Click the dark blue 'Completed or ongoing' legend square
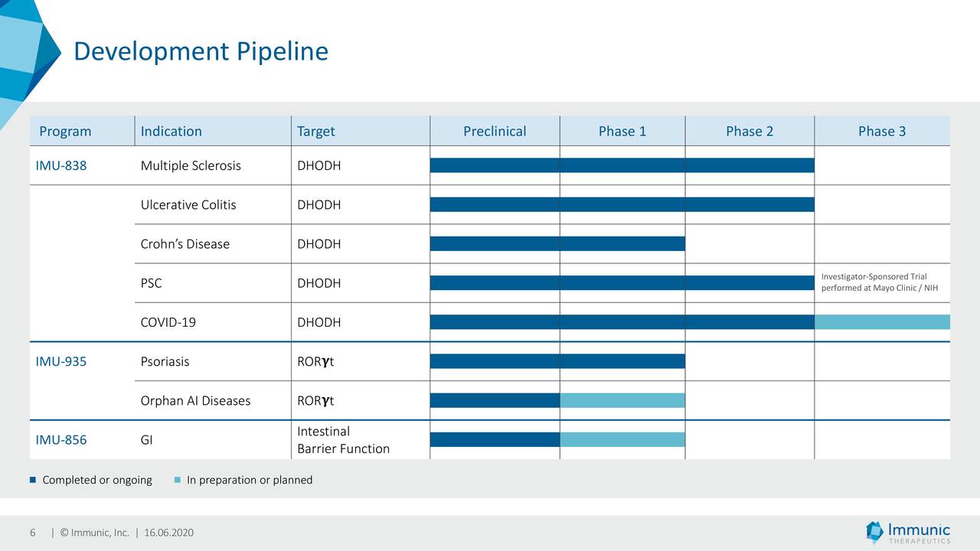980x551 pixels. coord(32,481)
